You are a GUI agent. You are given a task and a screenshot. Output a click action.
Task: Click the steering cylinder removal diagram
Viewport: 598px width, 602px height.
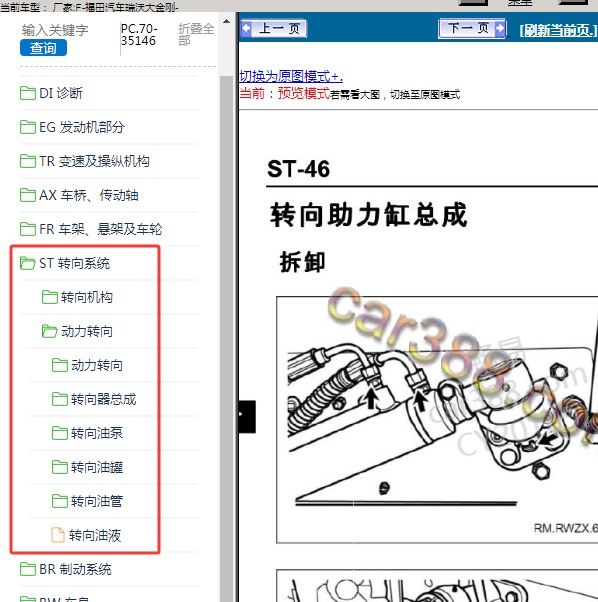(x=437, y=420)
